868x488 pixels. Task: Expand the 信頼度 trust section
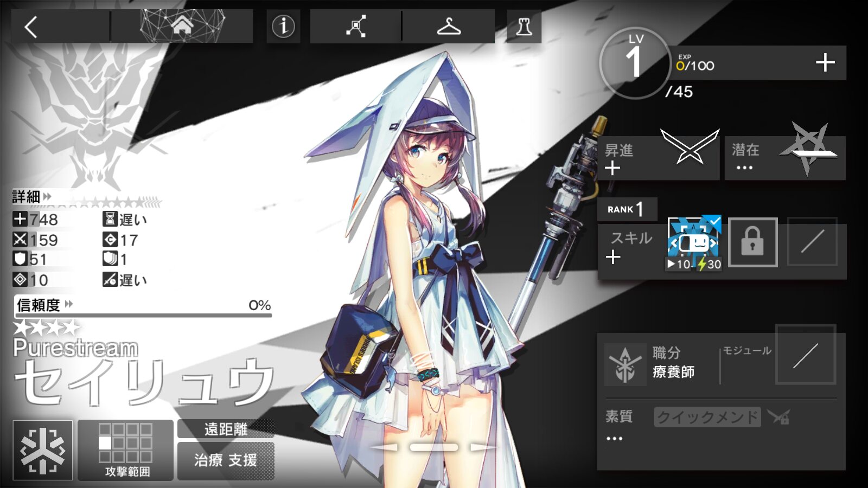[x=44, y=305]
